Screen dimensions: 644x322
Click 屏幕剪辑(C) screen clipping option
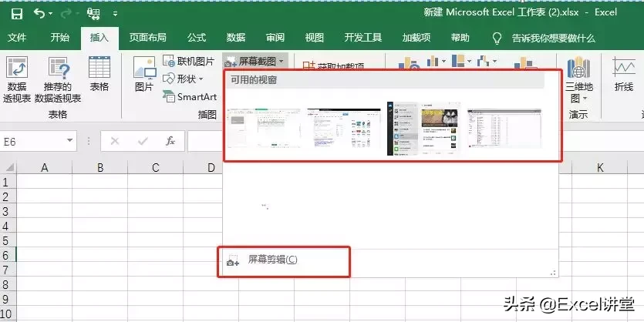pyautogui.click(x=272, y=260)
